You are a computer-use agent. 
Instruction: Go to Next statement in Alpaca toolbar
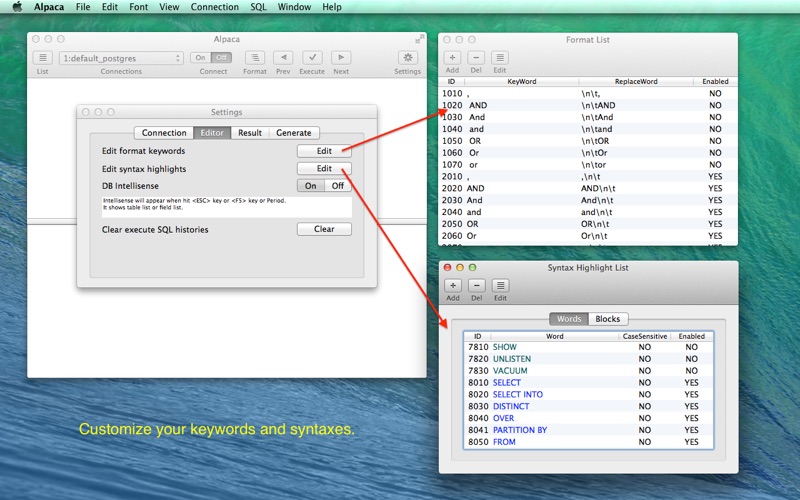pyautogui.click(x=341, y=58)
